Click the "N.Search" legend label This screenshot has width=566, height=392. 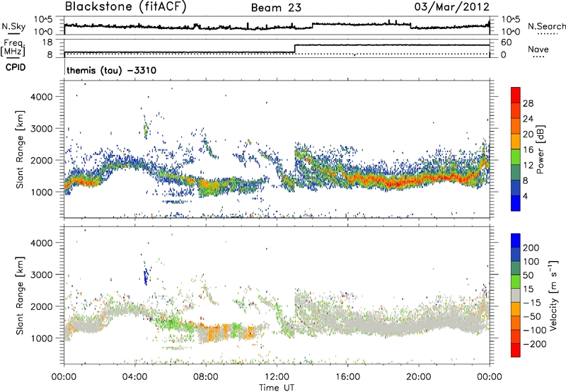pos(546,26)
